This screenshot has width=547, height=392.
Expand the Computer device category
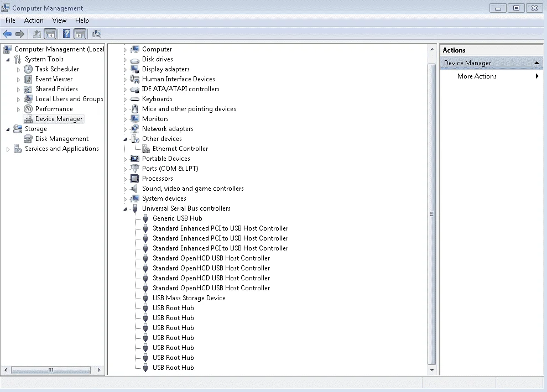coord(125,50)
